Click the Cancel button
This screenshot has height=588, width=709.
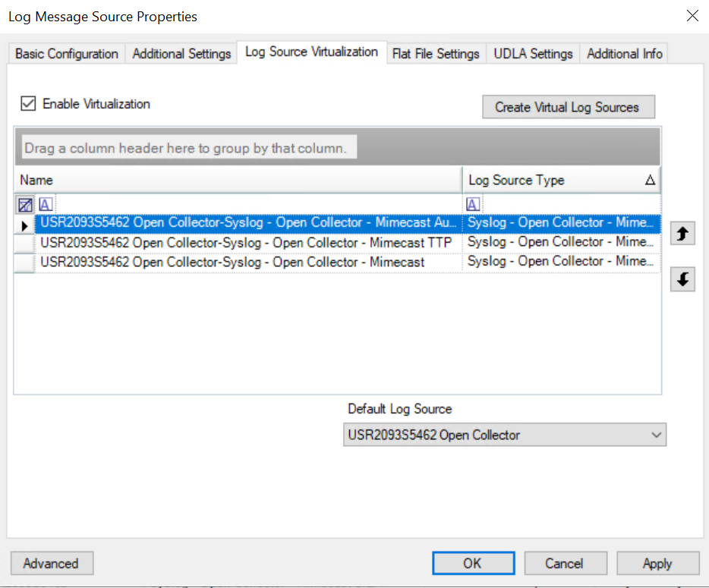pos(566,563)
